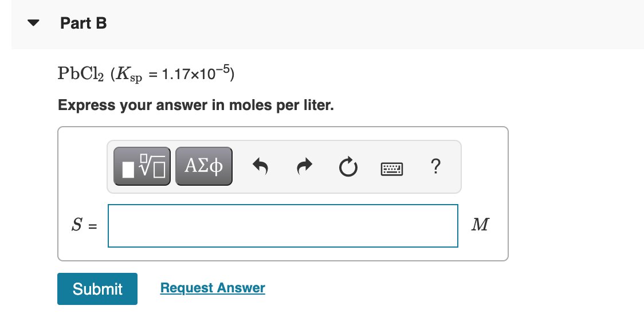Open the math templates (fraction/root) button
Screen dimensions: 644x321
[x=142, y=166]
